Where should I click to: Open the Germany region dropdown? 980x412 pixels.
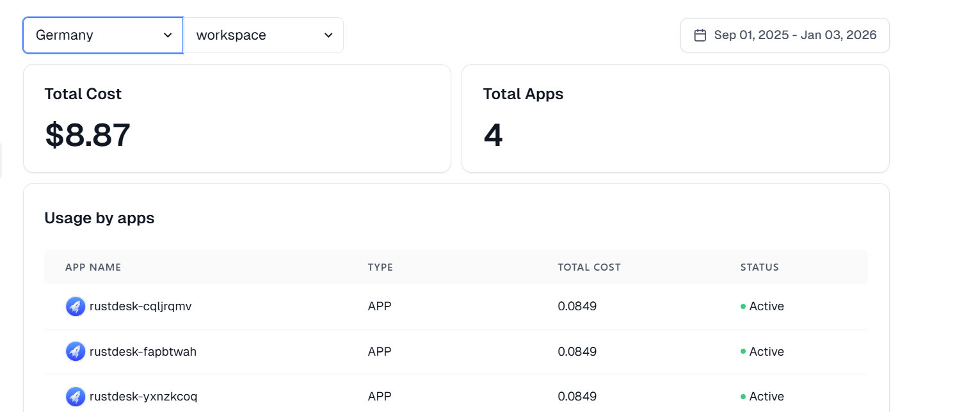(103, 35)
